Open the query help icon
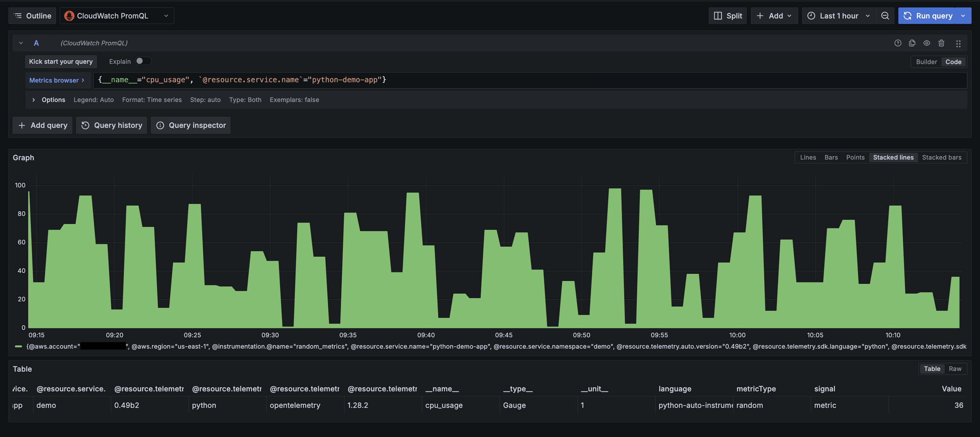Screen dimensions: 980x437 point(898,43)
